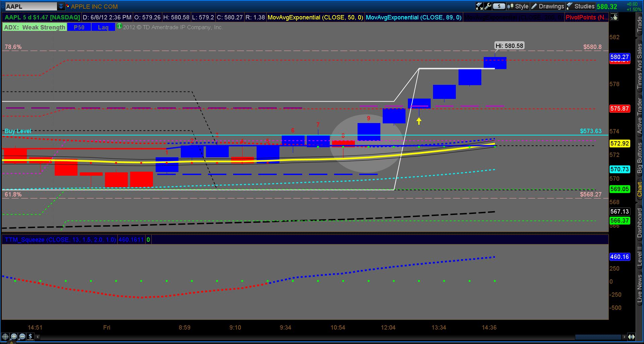Click the red 575.87 price bubble
The image size is (644, 344).
click(620, 109)
